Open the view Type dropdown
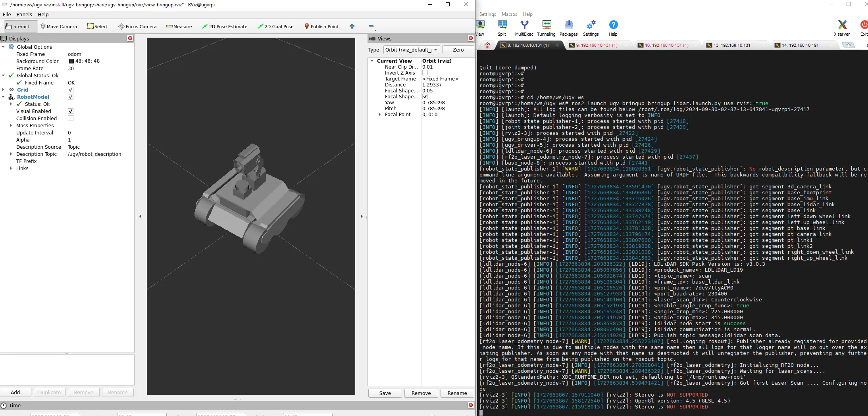The image size is (868, 416). click(412, 50)
